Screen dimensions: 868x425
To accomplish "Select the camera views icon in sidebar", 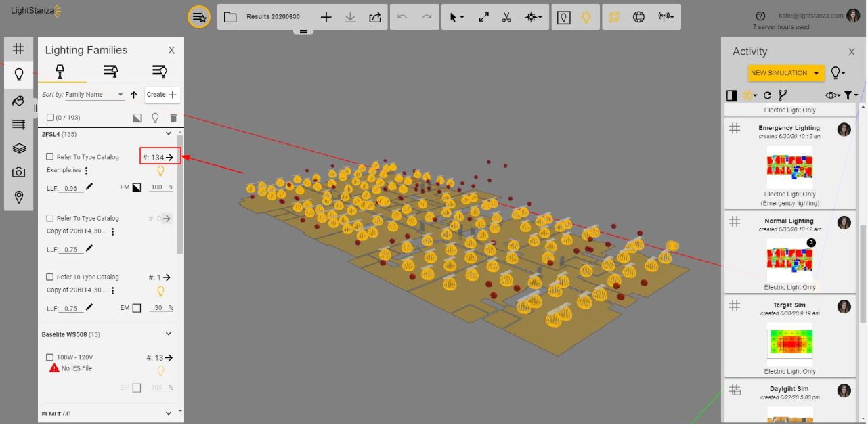I will click(x=19, y=173).
